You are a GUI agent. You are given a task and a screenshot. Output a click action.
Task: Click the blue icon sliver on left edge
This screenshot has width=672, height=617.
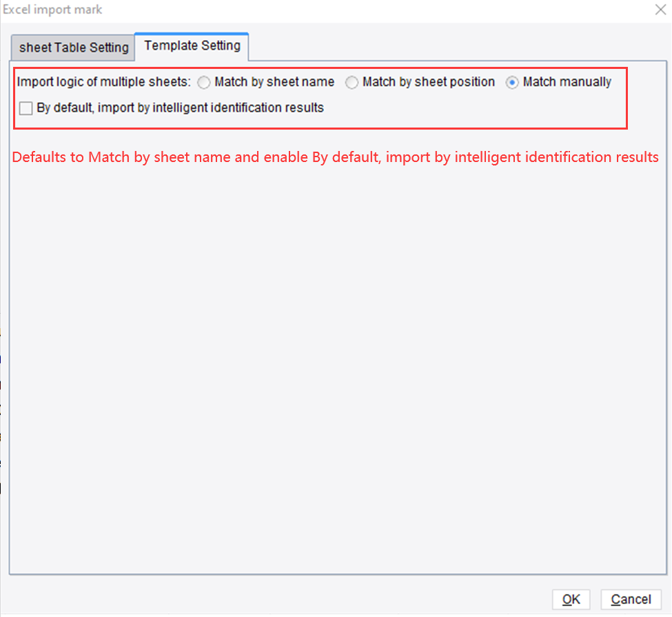coord(1,358)
